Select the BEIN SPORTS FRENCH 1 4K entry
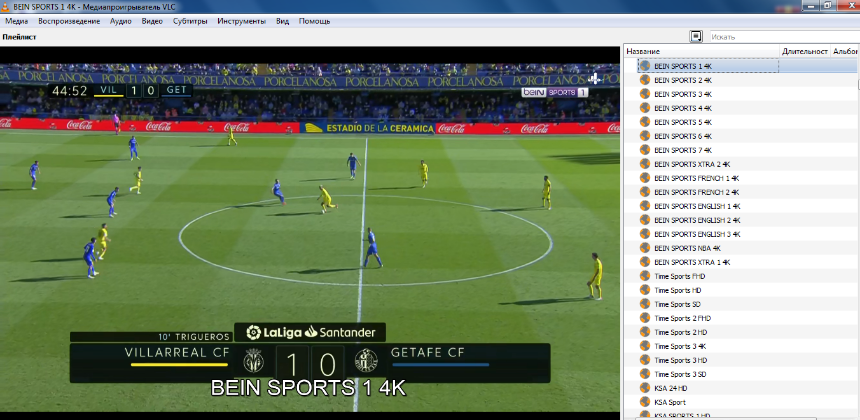 tap(697, 178)
